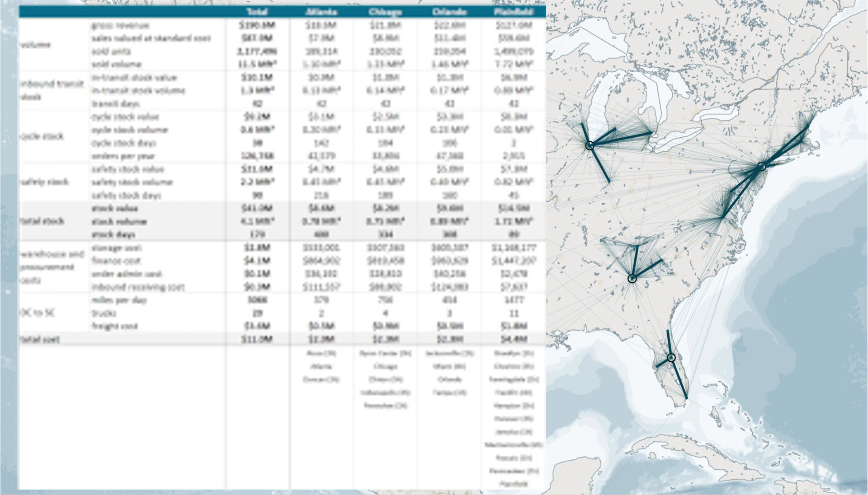Viewport: 868px width, 495px height.
Task: Click the in-transit stock value row label
Action: 134,78
